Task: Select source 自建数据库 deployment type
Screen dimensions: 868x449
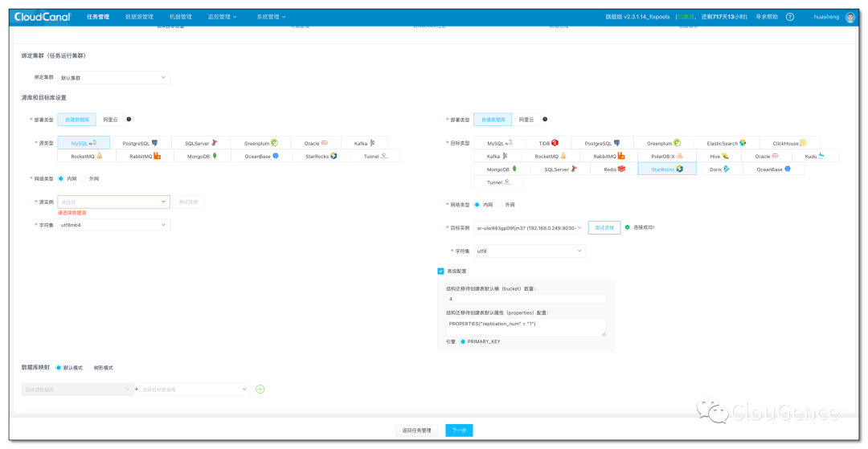Action: 76,120
